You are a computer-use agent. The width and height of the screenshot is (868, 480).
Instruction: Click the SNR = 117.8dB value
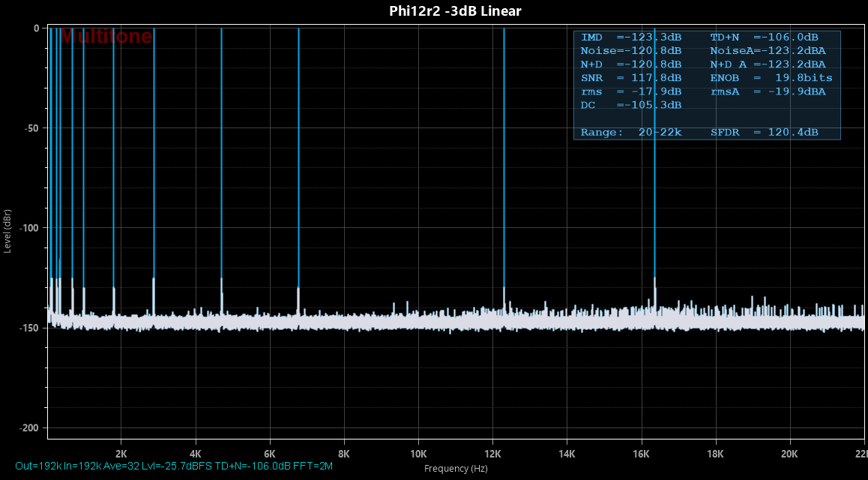tap(631, 78)
